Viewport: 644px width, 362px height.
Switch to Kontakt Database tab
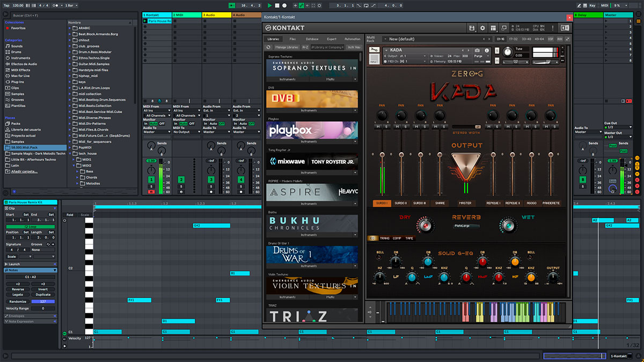(x=312, y=39)
